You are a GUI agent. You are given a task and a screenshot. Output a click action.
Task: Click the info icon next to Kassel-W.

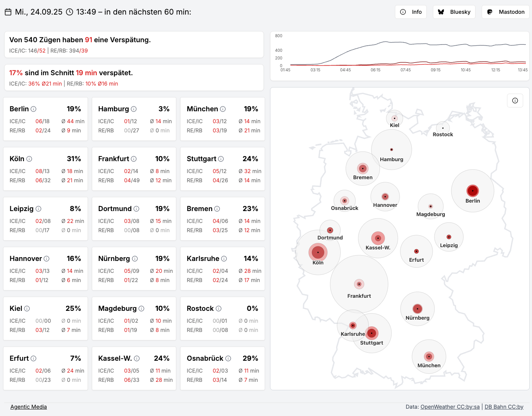point(137,358)
